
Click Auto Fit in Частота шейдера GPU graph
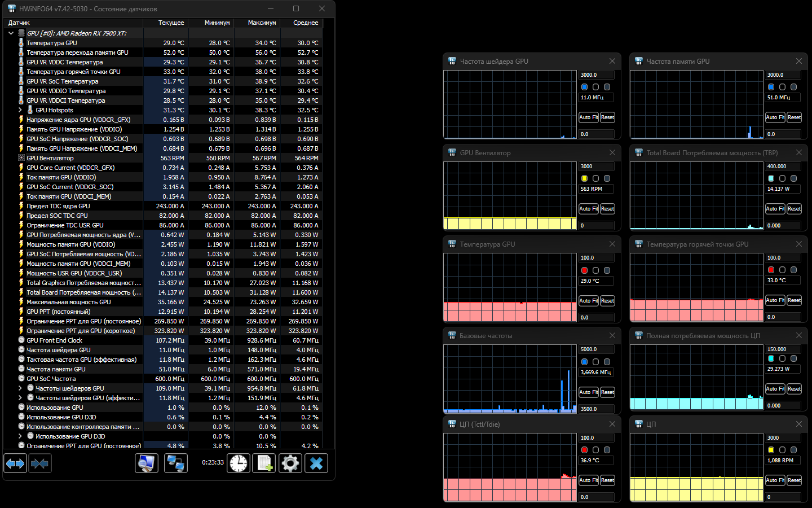click(589, 117)
